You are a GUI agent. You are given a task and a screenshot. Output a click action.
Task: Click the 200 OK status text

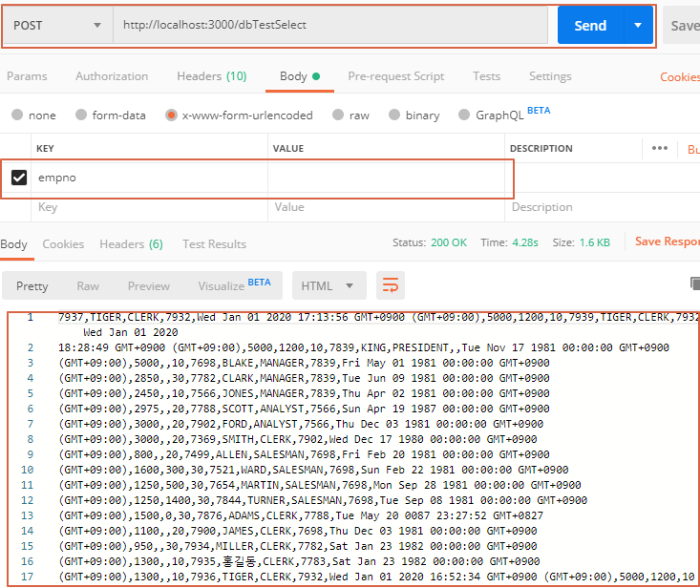point(449,242)
